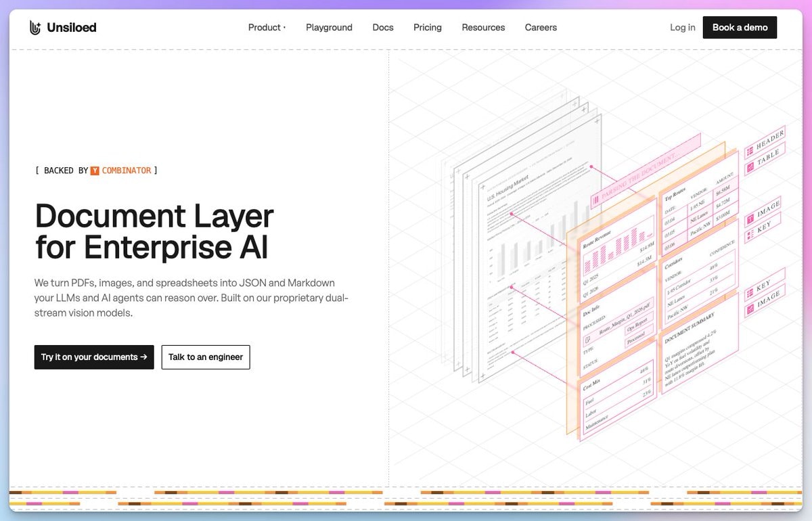812x521 pixels.
Task: Click the U.S. Housing Market document page
Action: coord(539,248)
